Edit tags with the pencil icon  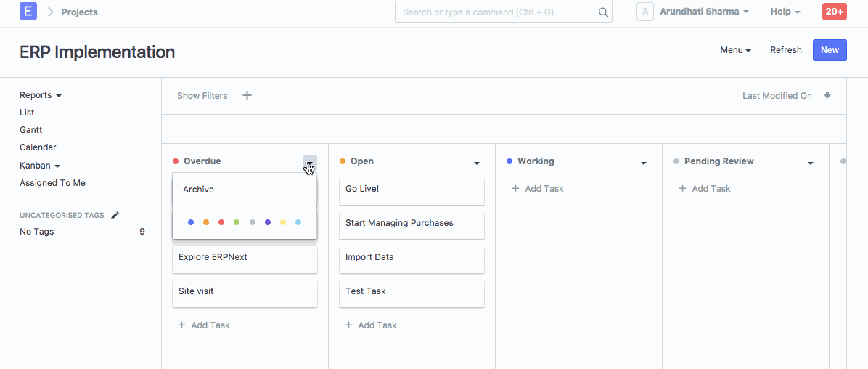coord(115,215)
